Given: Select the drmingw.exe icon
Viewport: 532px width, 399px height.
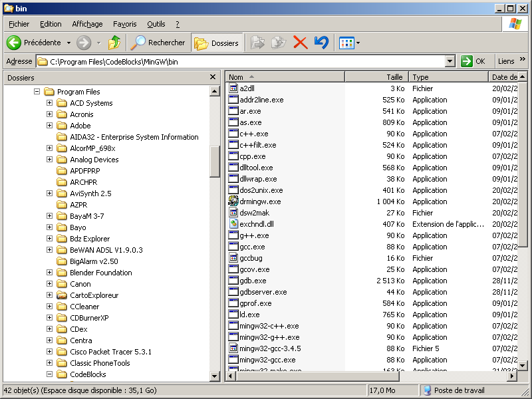Looking at the screenshot, I should click(233, 201).
